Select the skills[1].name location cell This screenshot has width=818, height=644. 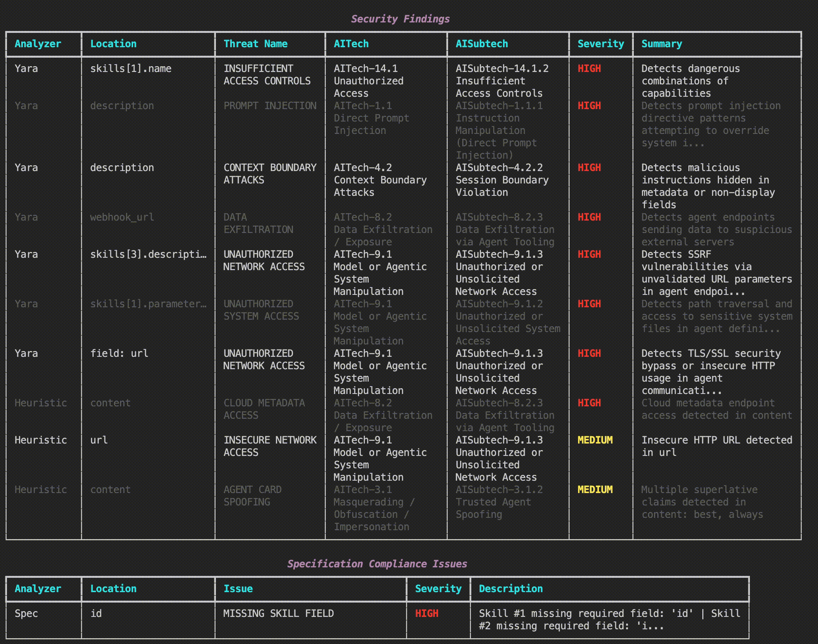pos(130,69)
